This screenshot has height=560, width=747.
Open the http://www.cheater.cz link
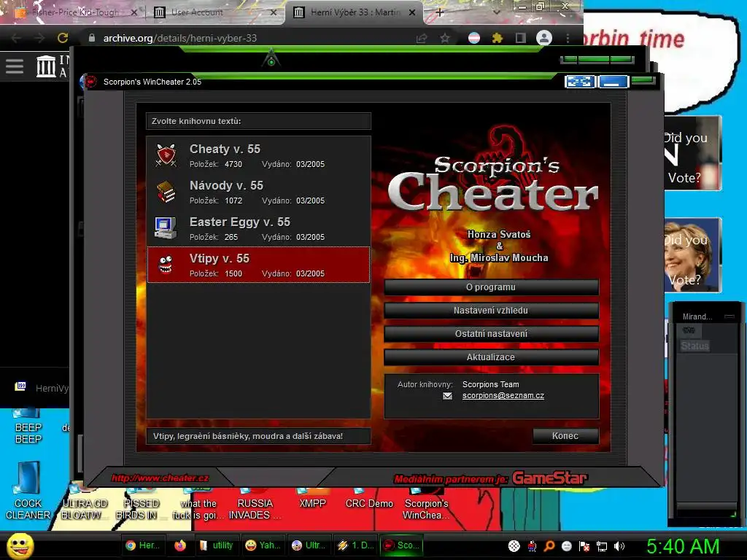coord(160,478)
